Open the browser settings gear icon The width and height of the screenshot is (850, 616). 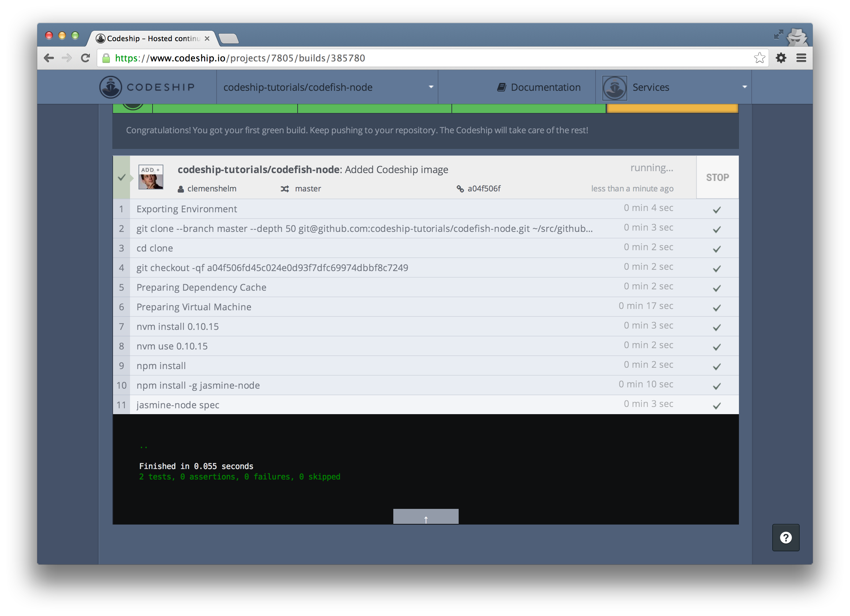point(781,58)
